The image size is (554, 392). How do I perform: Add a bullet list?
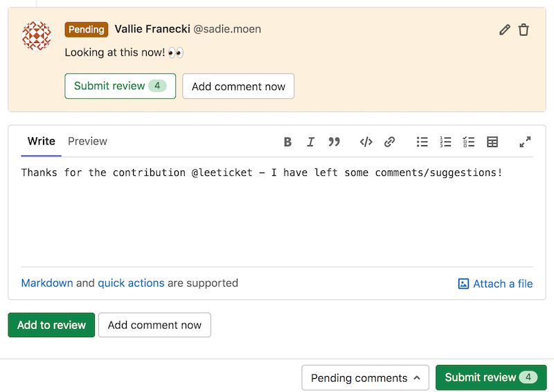pos(422,142)
